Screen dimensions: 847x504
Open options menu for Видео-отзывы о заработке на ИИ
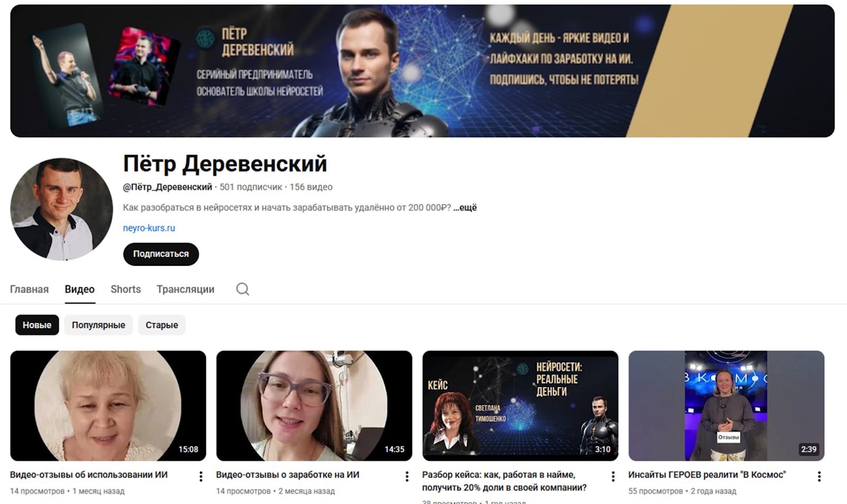point(407,476)
